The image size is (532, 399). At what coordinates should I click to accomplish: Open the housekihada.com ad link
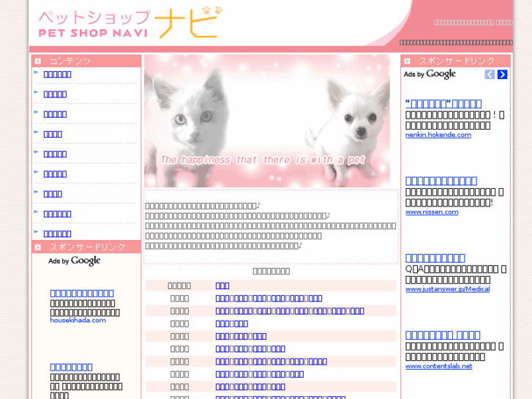[78, 320]
